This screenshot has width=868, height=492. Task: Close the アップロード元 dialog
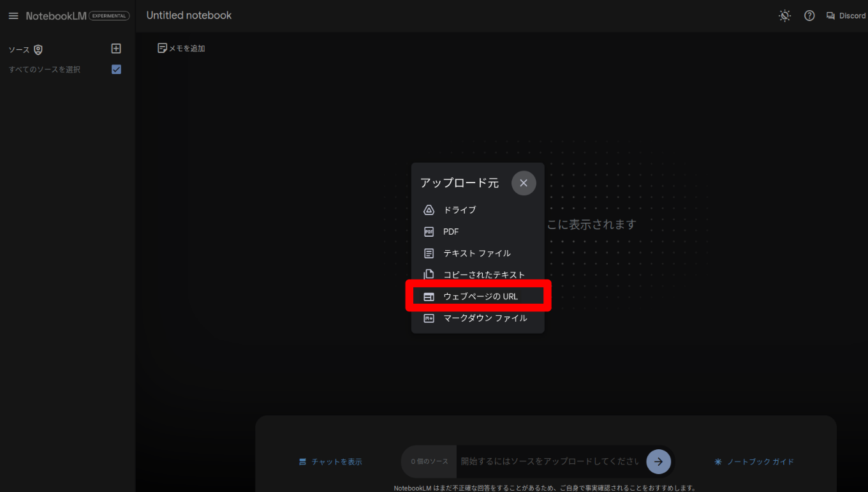click(523, 183)
